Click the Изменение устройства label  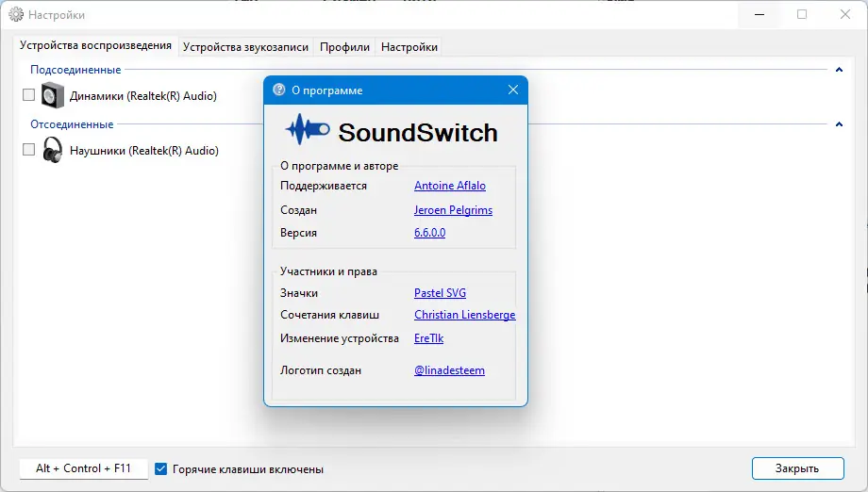coord(340,338)
